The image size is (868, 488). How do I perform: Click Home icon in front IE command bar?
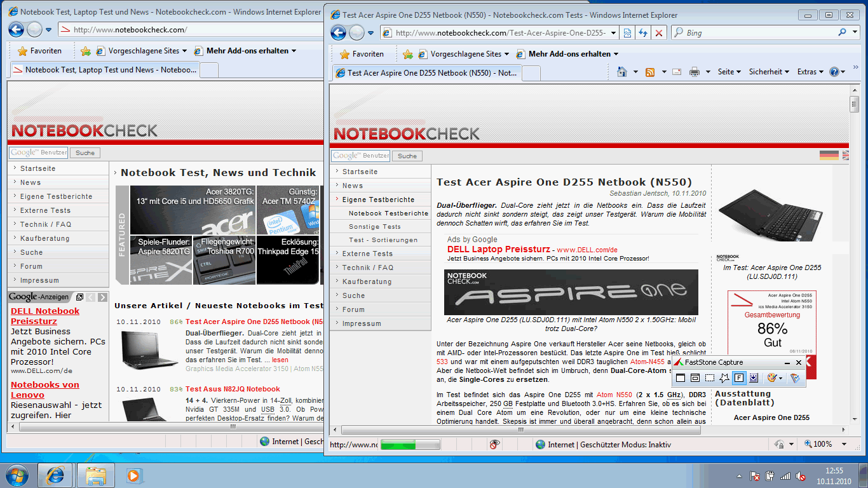622,72
